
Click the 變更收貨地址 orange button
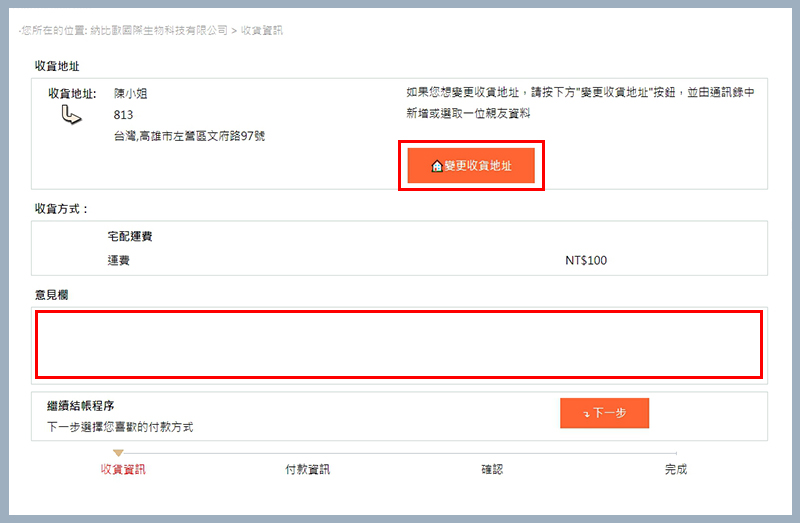point(471,165)
